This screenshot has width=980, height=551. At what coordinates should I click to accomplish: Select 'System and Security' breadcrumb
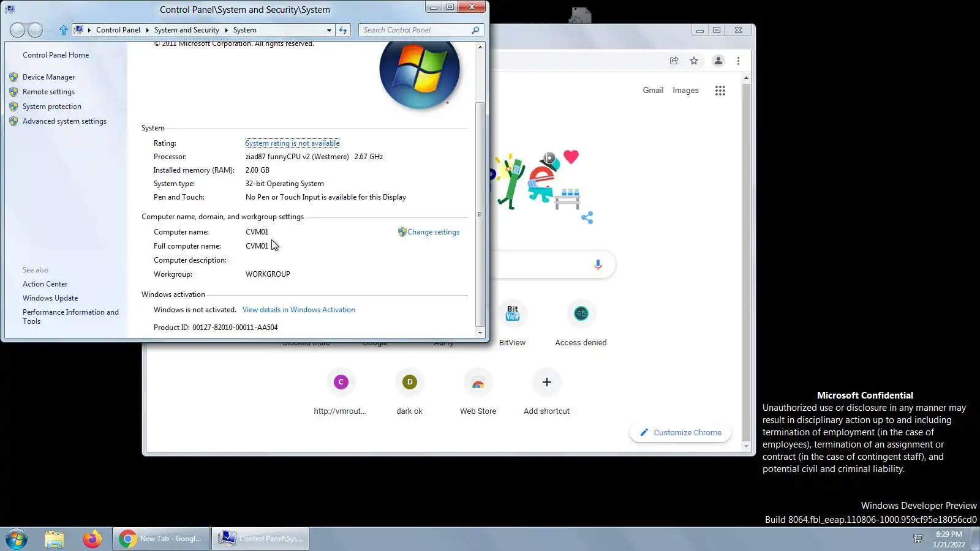(186, 30)
